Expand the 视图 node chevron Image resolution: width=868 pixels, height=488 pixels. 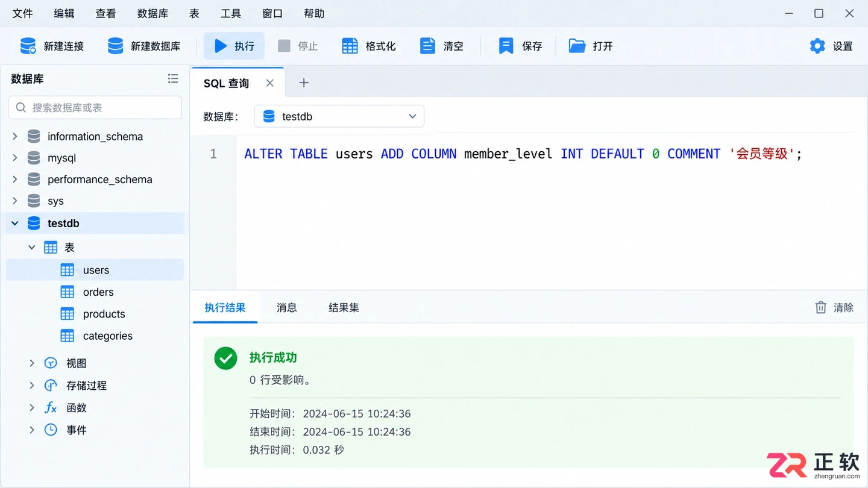click(x=32, y=363)
